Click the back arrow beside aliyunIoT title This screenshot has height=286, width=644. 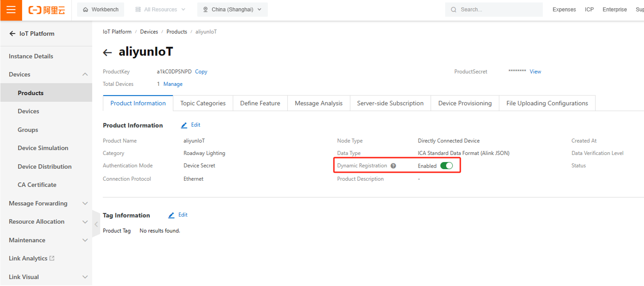(107, 53)
